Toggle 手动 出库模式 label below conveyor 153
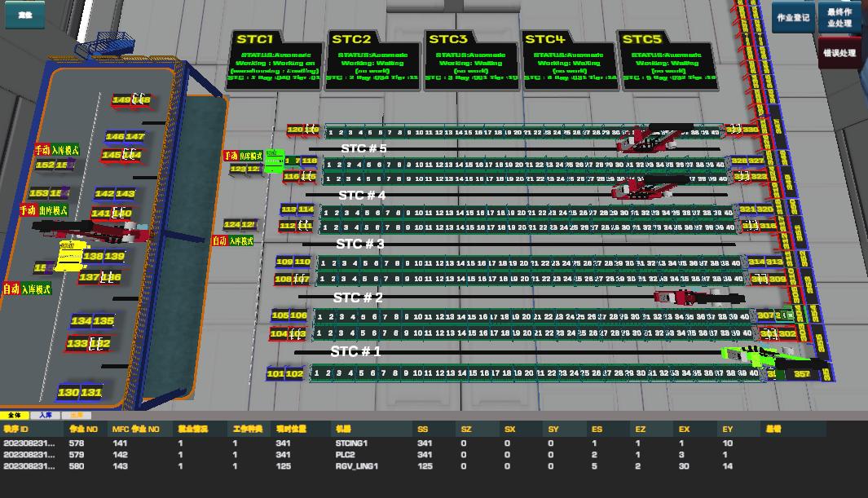Viewport: 868px width, 498px height. [44, 210]
